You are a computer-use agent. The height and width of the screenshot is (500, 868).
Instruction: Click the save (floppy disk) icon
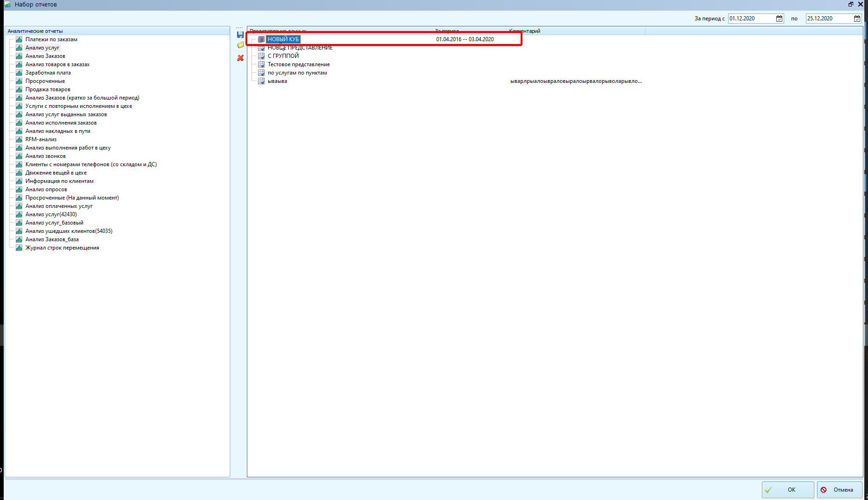[240, 35]
